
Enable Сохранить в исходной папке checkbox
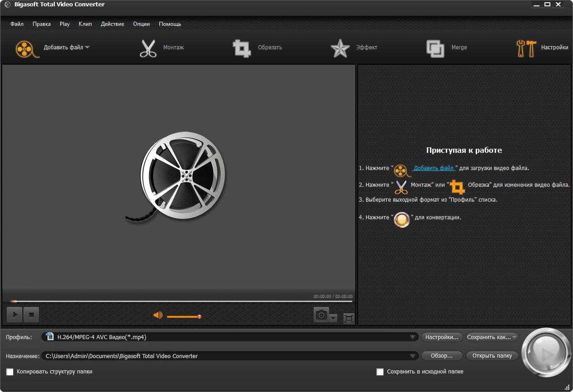point(380,372)
